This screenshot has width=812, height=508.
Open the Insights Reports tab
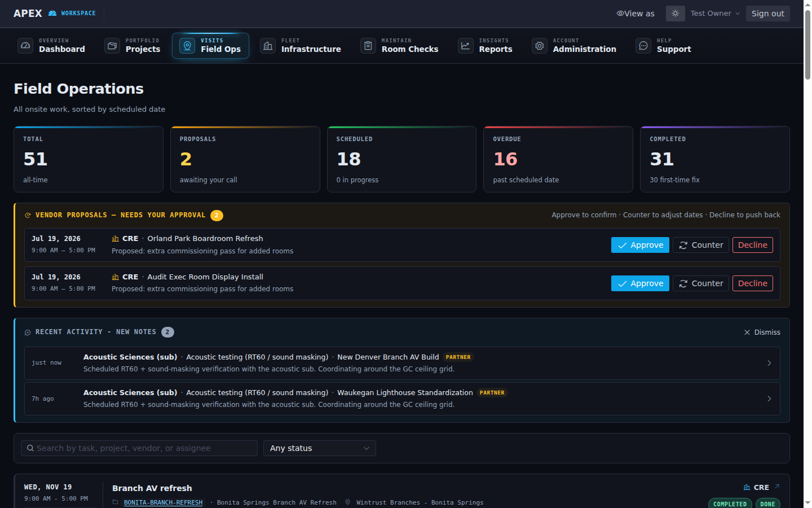(x=486, y=46)
